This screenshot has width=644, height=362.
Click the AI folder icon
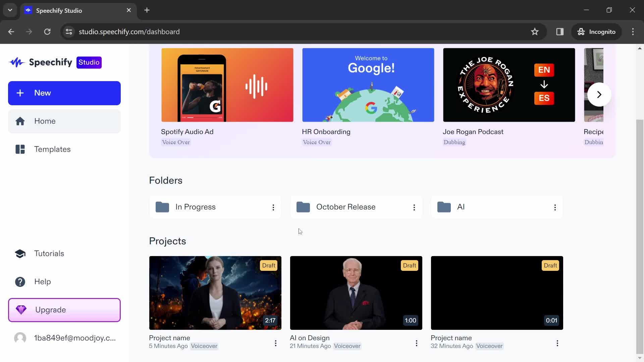coord(444,207)
